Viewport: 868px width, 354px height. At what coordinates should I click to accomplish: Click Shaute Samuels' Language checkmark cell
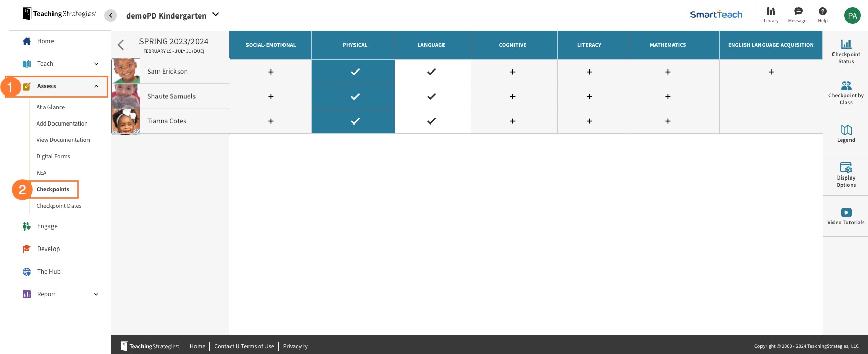click(x=431, y=96)
